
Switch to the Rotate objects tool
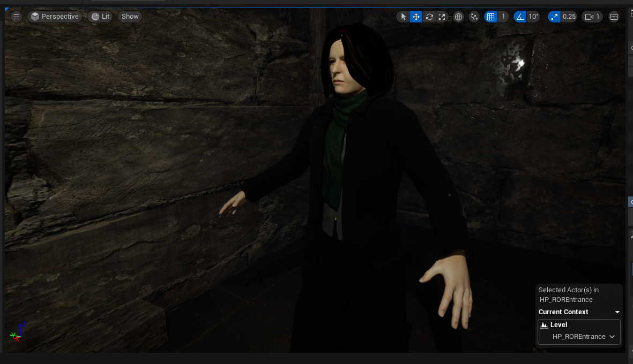pos(429,17)
